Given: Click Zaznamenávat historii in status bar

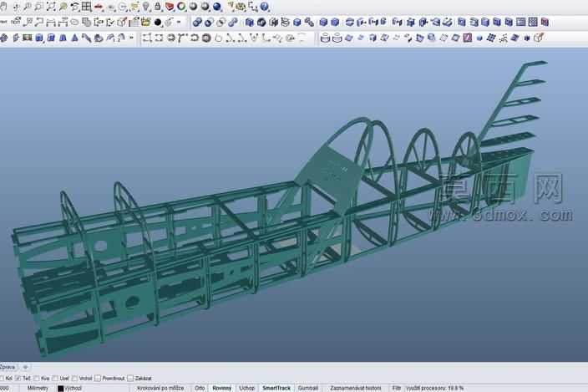Looking at the screenshot, I should coord(356,388).
